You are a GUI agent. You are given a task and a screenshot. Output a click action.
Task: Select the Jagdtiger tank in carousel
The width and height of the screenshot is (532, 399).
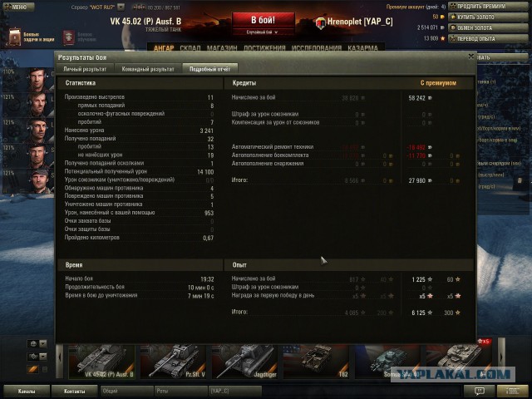[245, 362]
